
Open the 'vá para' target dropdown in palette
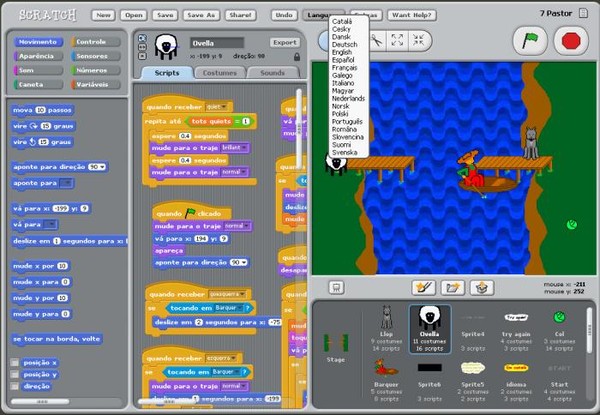50,224
